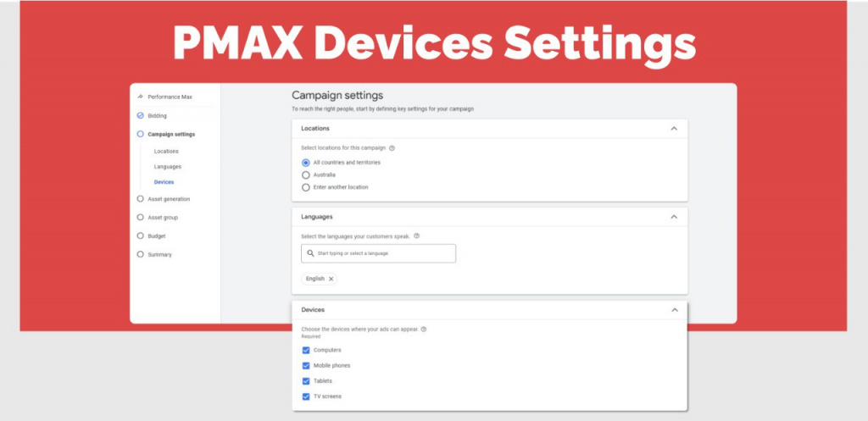Click the Campaign settings step circle

(x=140, y=134)
